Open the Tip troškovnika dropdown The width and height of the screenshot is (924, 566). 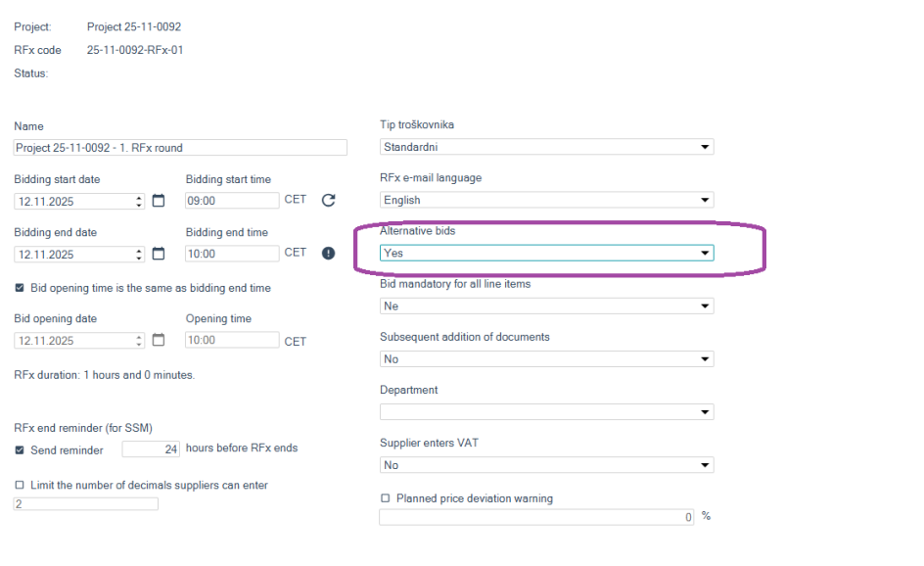pos(546,147)
